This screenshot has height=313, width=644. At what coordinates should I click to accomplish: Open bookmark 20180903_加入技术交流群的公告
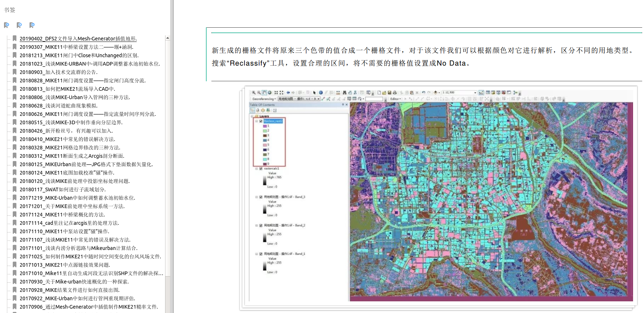58,72
